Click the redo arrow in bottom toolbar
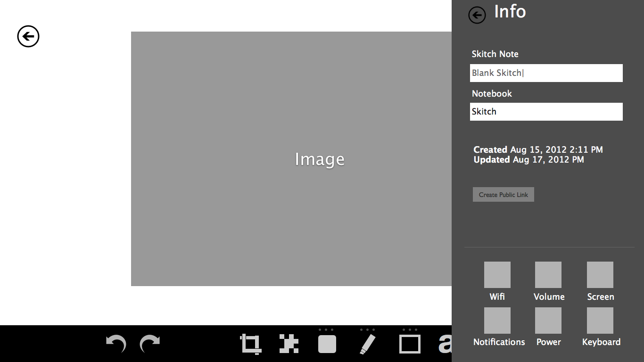 point(150,344)
